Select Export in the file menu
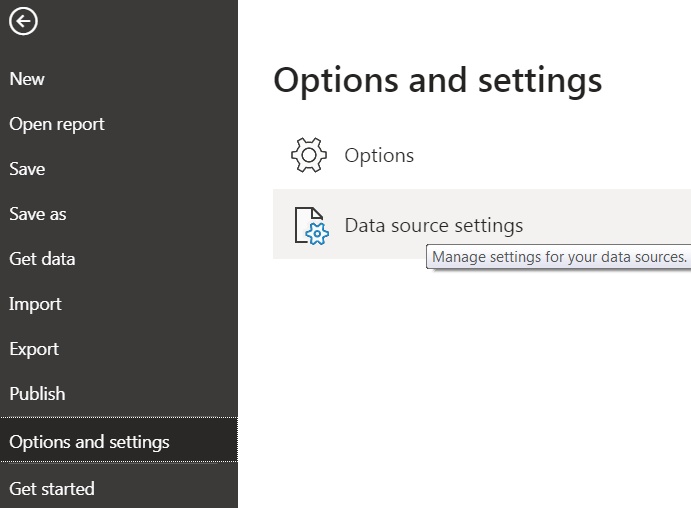The image size is (691, 508). point(34,349)
